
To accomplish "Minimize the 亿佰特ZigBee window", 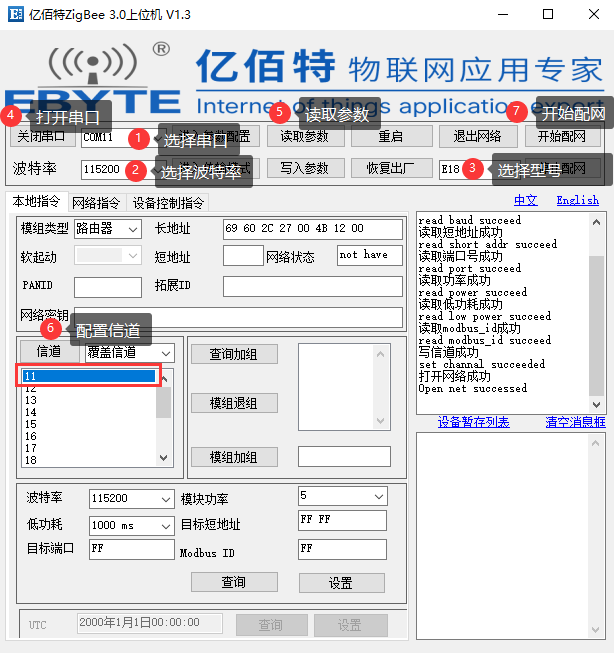I will (503, 15).
